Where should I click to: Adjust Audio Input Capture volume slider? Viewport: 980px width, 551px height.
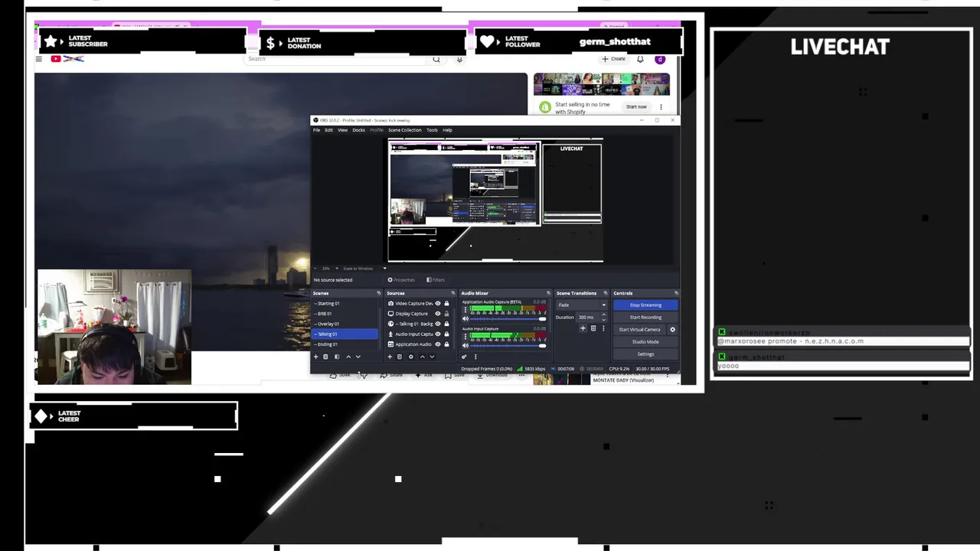(x=508, y=345)
